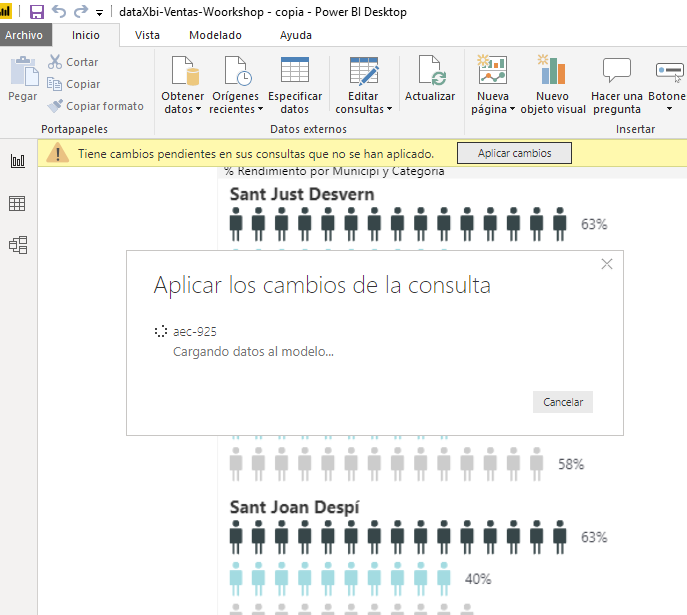Open the Archivo menu

coord(24,35)
